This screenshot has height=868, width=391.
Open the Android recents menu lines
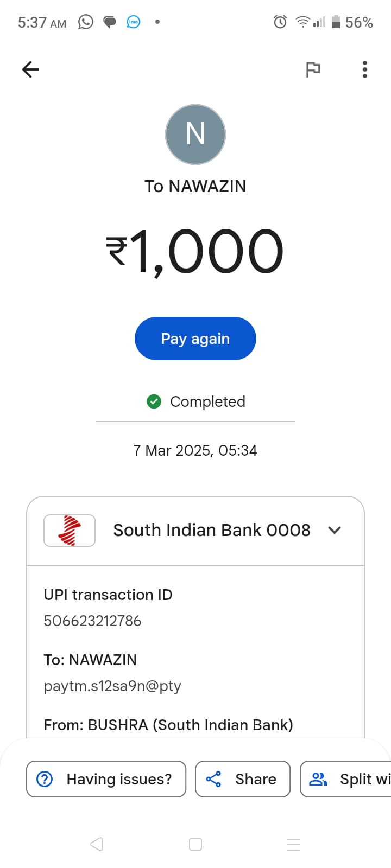point(293,844)
